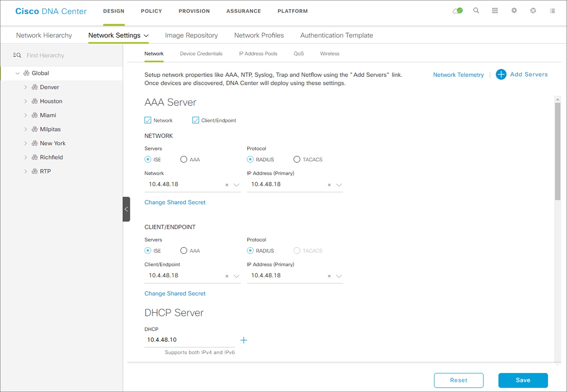Open the applications grid icon
Screen dimensions: 567x392
pos(495,11)
